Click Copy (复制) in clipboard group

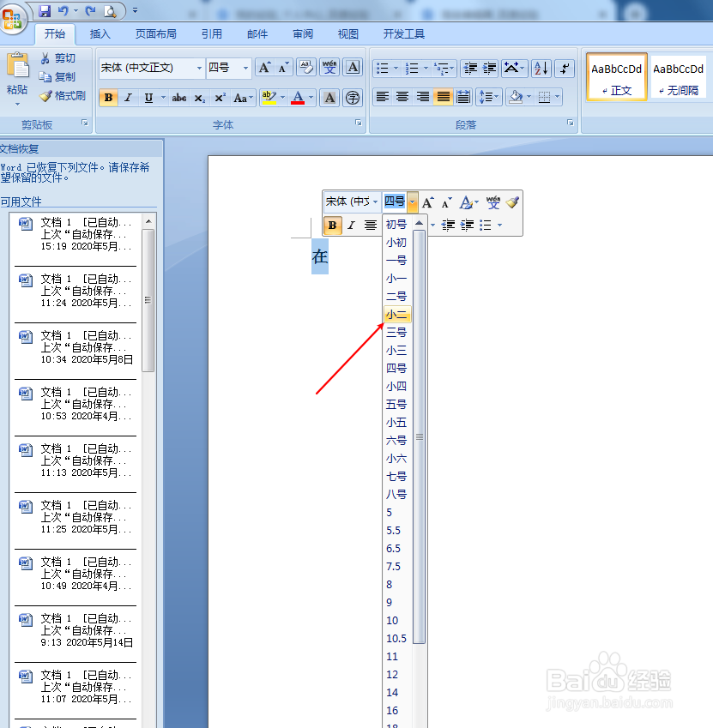click(x=57, y=76)
